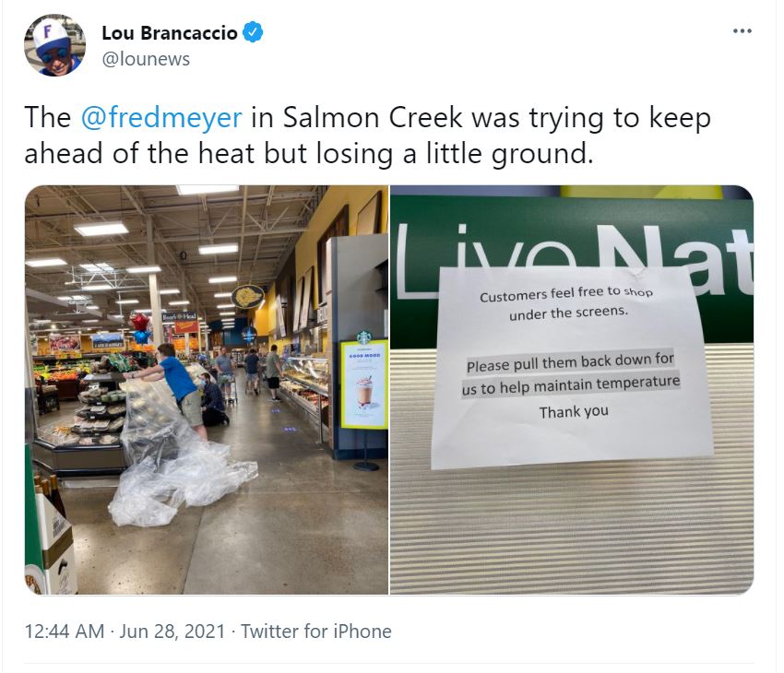Click the Lou Brancaccio display name
Viewport: 784px width, 673px height.
(x=170, y=33)
